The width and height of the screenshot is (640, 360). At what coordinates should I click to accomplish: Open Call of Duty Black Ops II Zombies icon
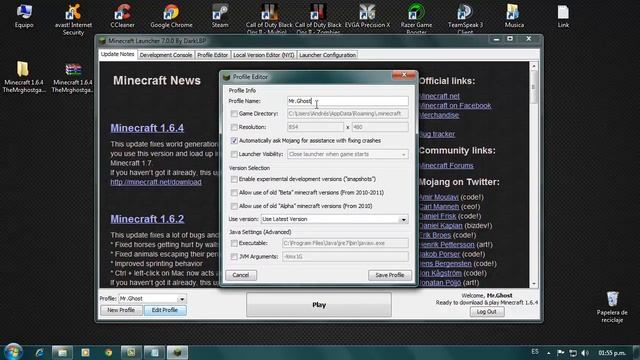point(318,19)
